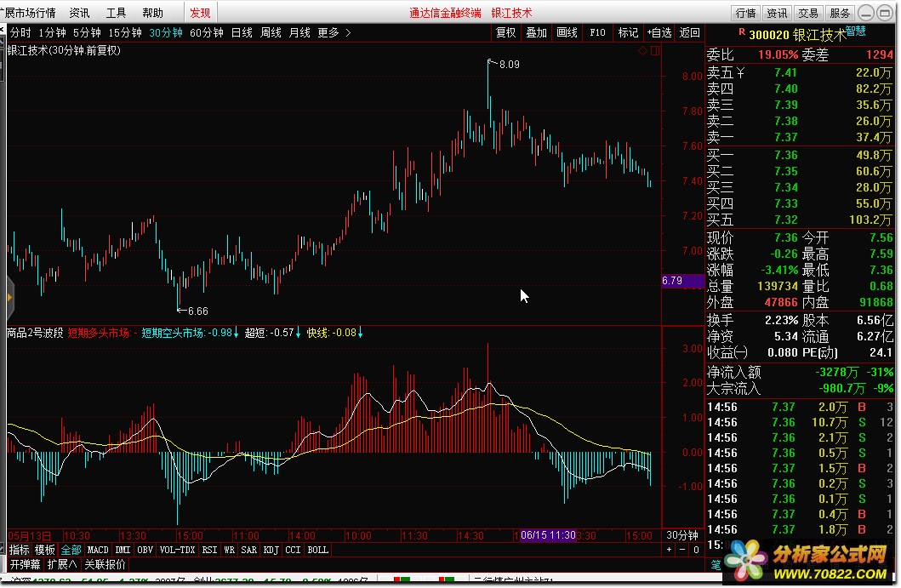Viewport: 901px width, 588px height.
Task: Click the 30分钟 period label at bottom right
Action: [682, 535]
